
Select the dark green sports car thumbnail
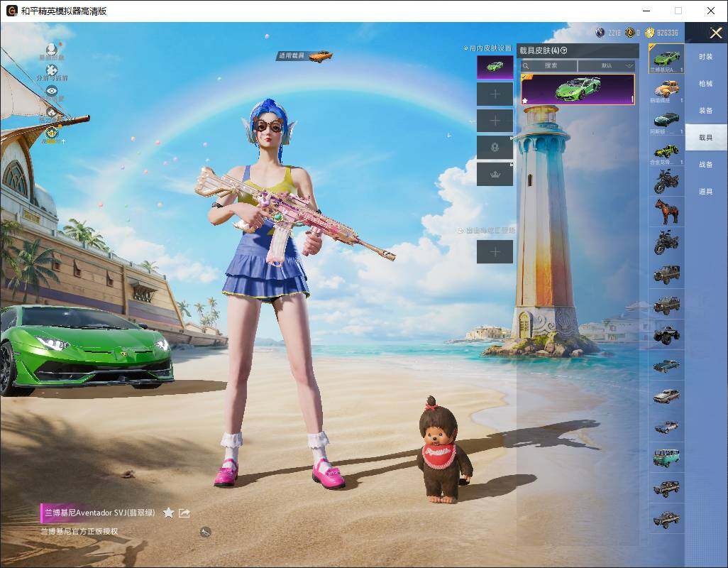pos(666,121)
